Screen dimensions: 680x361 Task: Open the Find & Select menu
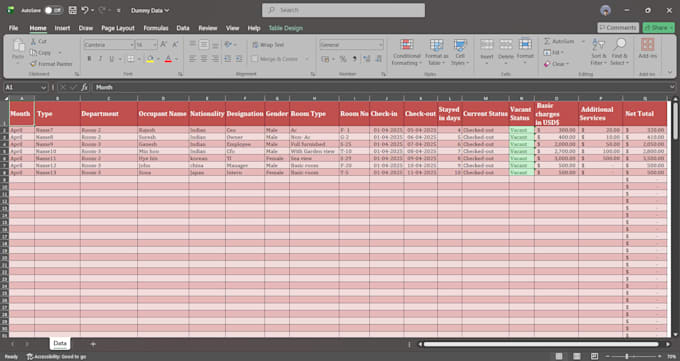click(x=619, y=52)
